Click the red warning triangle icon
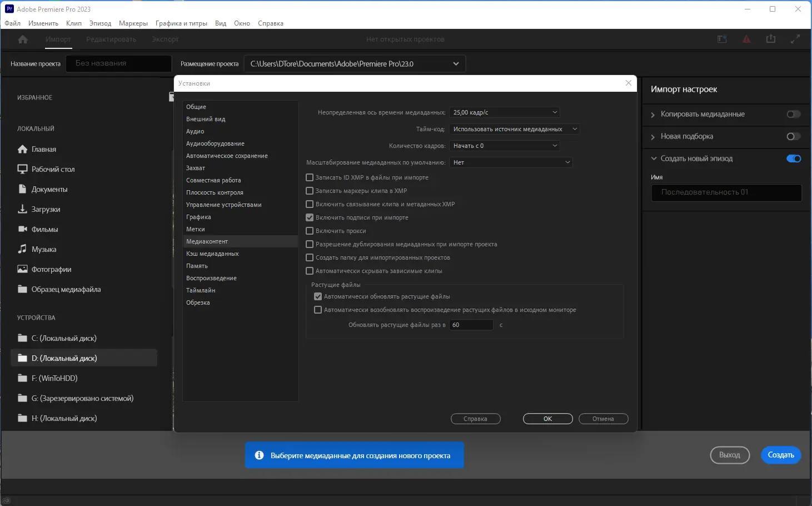The image size is (812, 506). tap(746, 39)
